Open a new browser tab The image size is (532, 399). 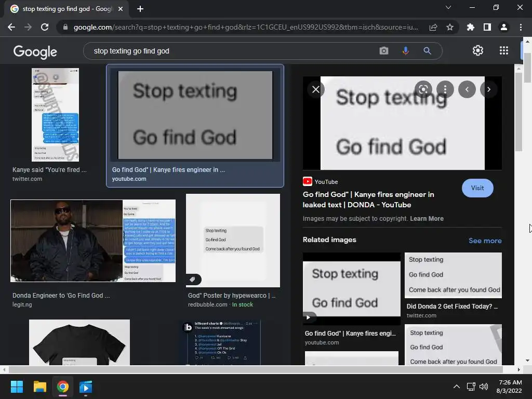tap(140, 9)
